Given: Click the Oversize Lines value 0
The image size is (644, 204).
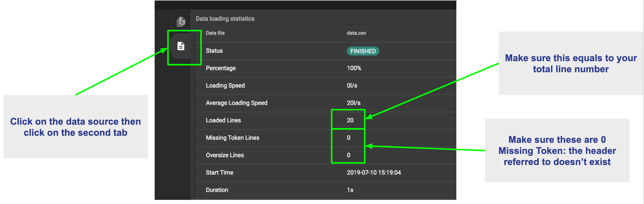Looking at the screenshot, I should click(x=349, y=155).
